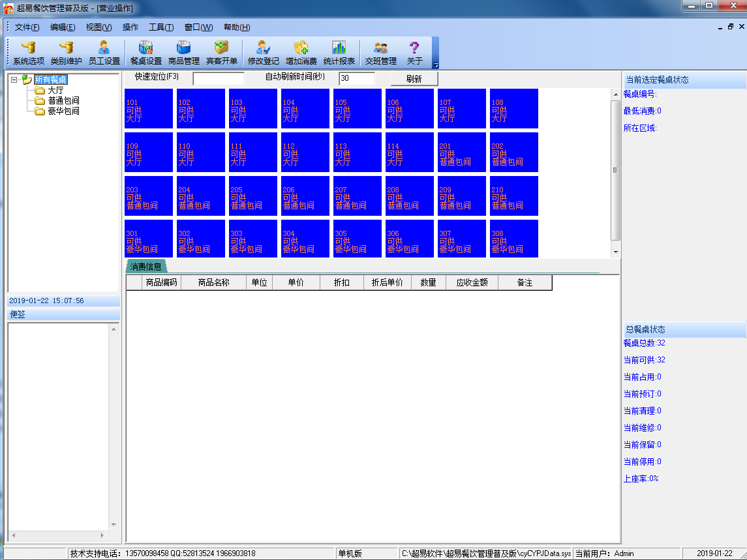Screen dimensions: 747x560
Task: Open 餐桌设置 table settings icon
Action: 145,52
